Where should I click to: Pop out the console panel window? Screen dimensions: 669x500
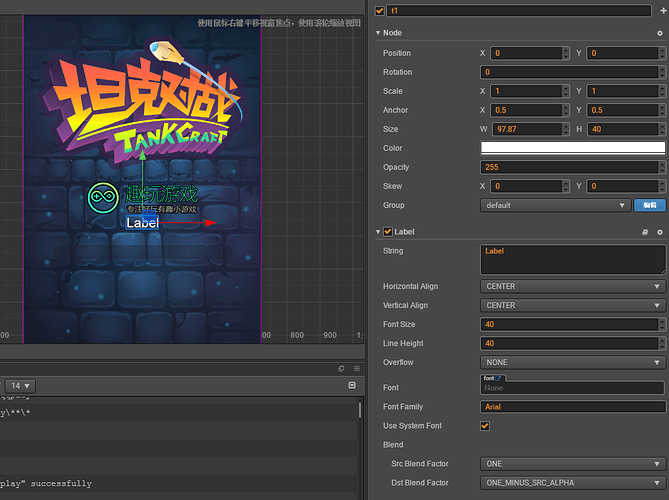341,369
